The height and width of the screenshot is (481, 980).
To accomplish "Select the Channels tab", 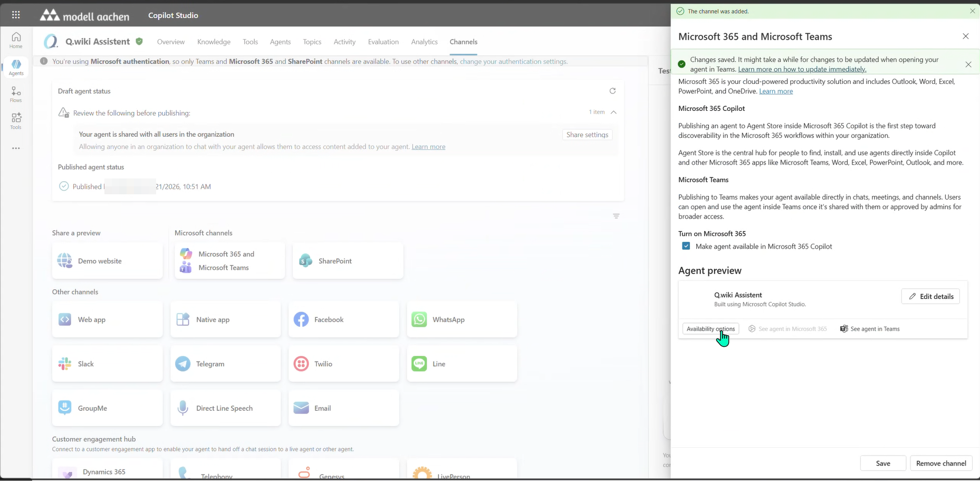I will 464,42.
